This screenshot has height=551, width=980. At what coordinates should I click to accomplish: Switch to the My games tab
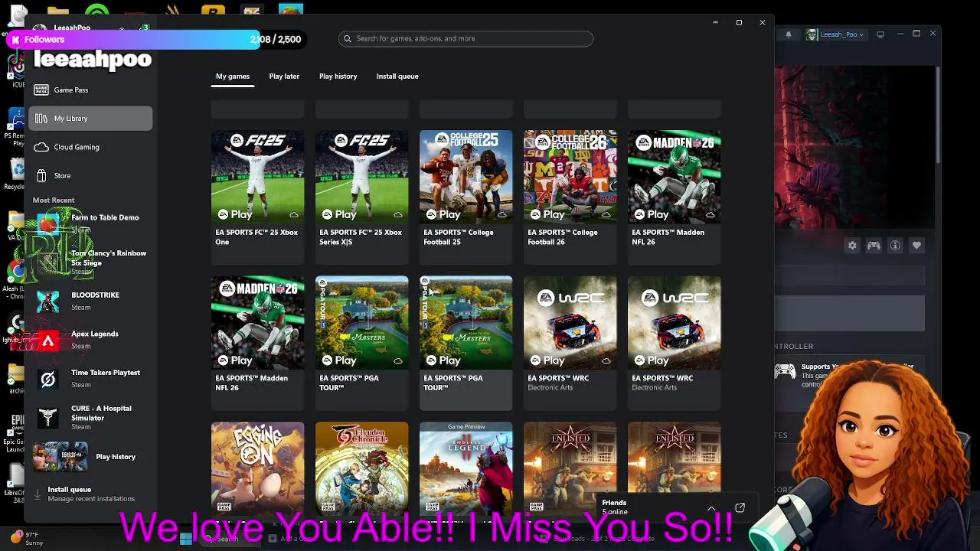click(x=233, y=77)
